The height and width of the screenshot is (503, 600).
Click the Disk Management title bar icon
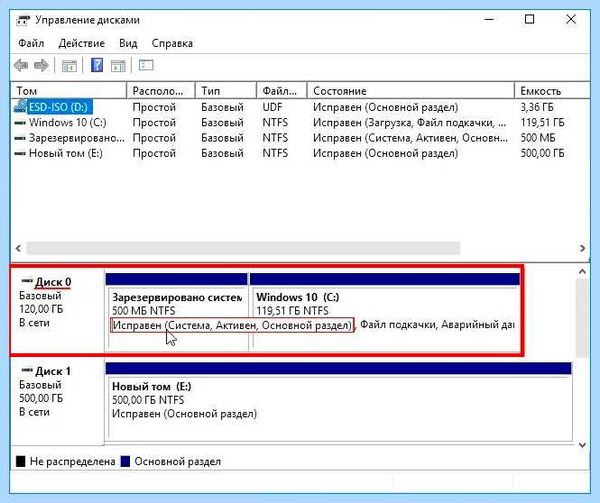point(23,20)
